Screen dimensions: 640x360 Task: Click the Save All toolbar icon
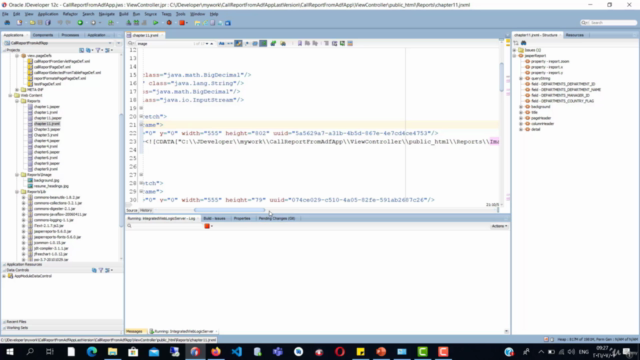(48, 23)
